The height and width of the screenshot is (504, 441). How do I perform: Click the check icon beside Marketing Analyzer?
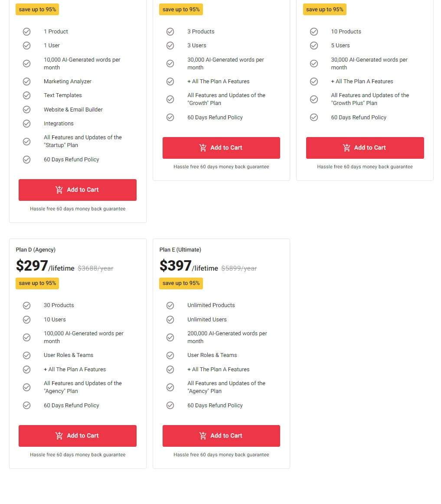(x=26, y=82)
